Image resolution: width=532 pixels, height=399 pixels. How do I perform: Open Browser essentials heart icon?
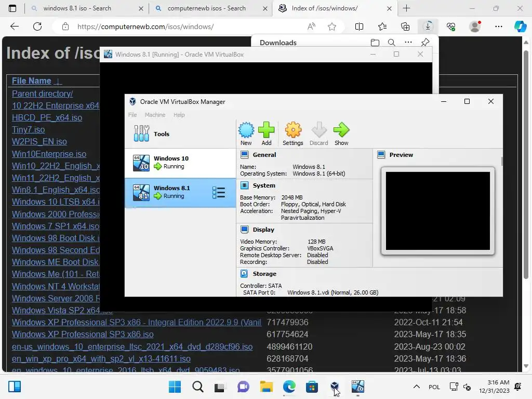click(451, 26)
